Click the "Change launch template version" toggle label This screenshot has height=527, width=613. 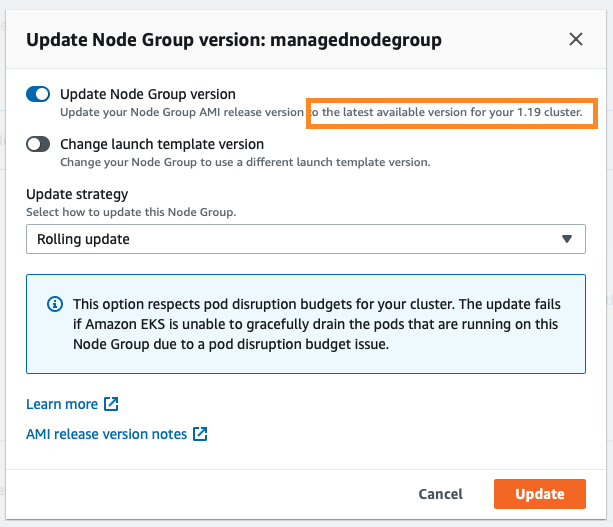[x=162, y=144]
